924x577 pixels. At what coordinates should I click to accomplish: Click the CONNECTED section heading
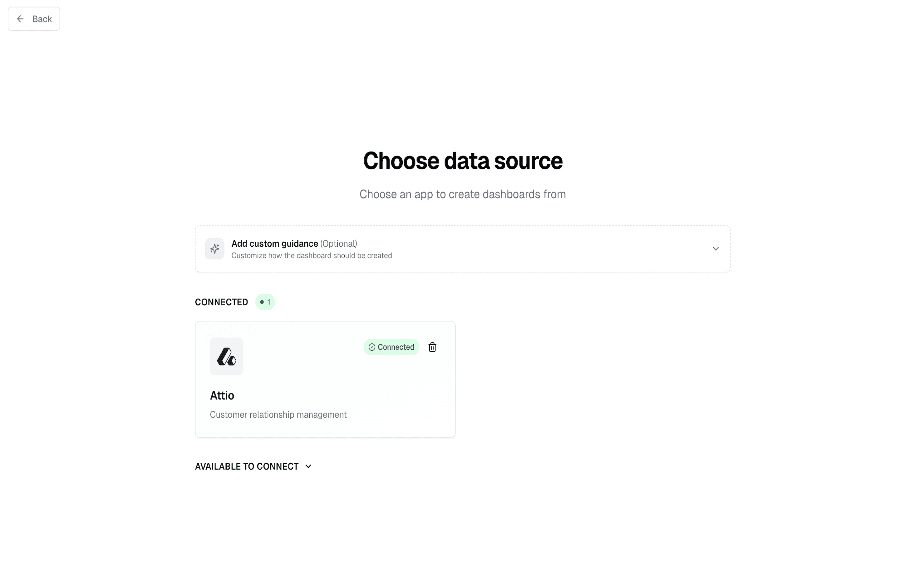pyautogui.click(x=221, y=302)
